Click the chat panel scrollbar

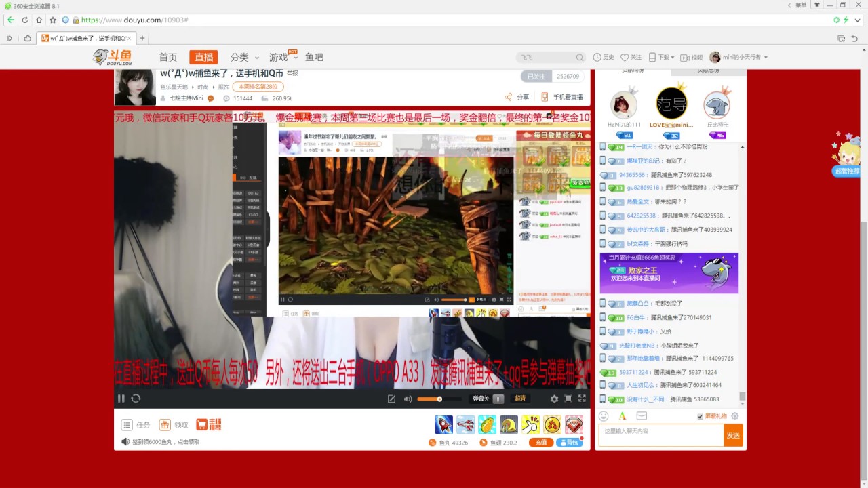click(743, 396)
